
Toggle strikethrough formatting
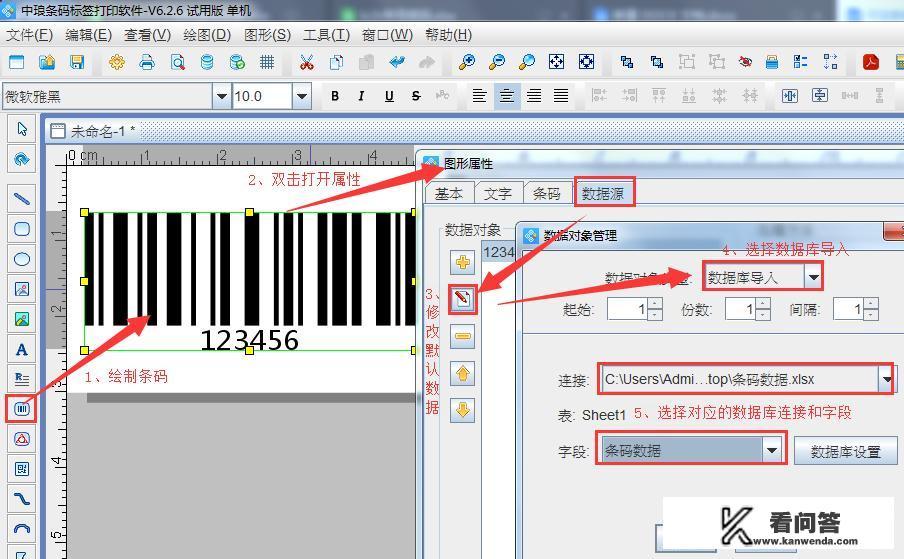416,96
